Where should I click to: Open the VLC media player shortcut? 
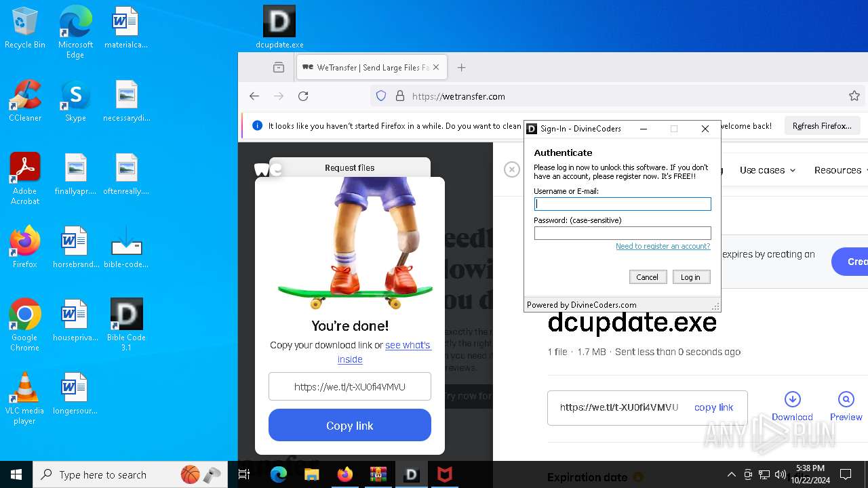(25, 399)
